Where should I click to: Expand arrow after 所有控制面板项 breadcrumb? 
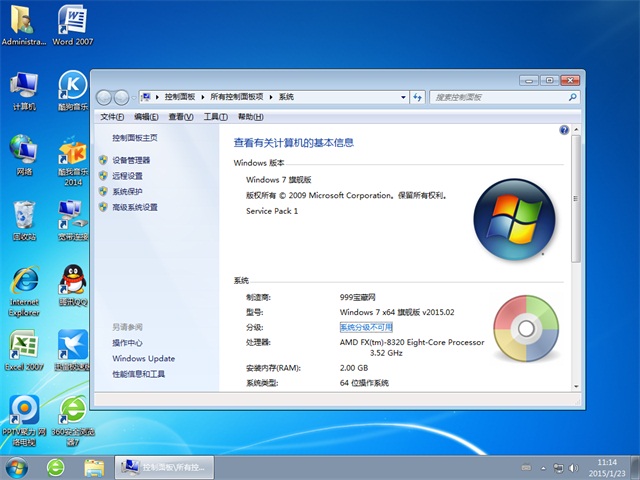point(271,97)
